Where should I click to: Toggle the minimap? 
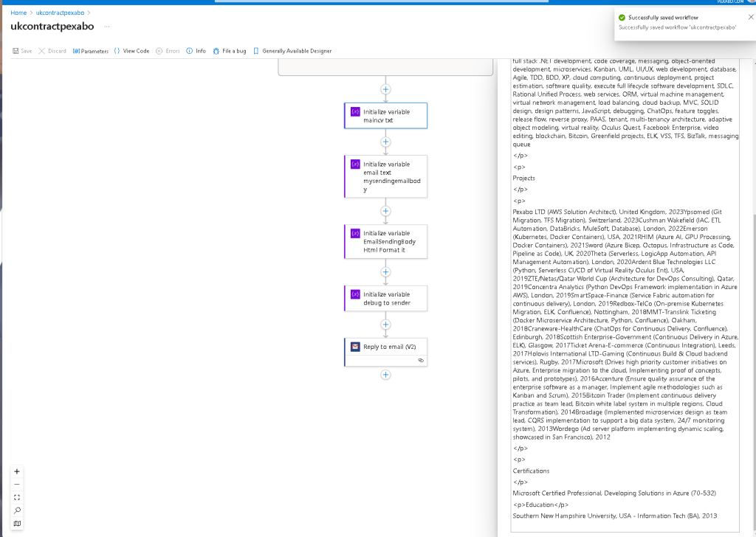coord(17,524)
